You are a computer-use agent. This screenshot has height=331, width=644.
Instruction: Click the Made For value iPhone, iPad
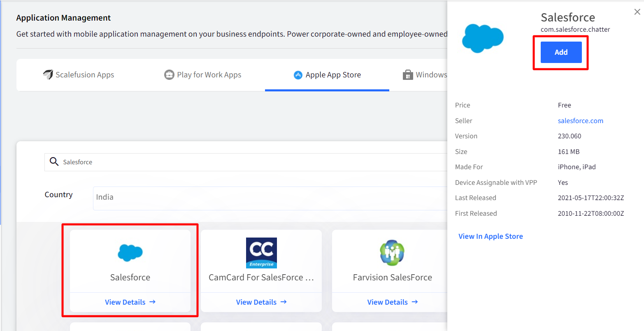pyautogui.click(x=577, y=167)
